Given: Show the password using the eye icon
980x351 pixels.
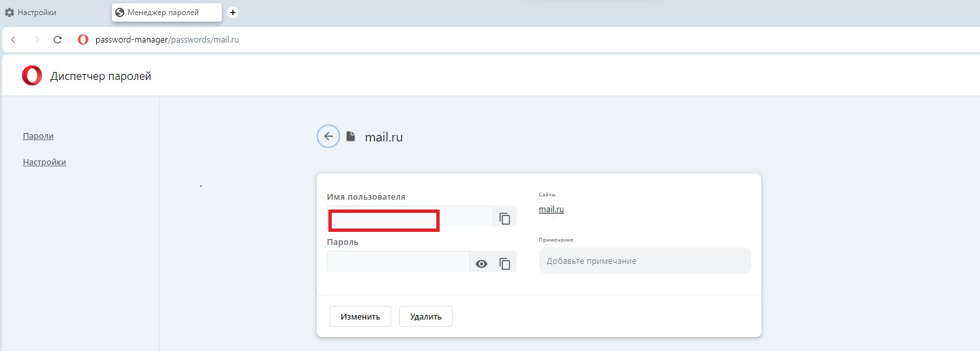Looking at the screenshot, I should pyautogui.click(x=481, y=264).
